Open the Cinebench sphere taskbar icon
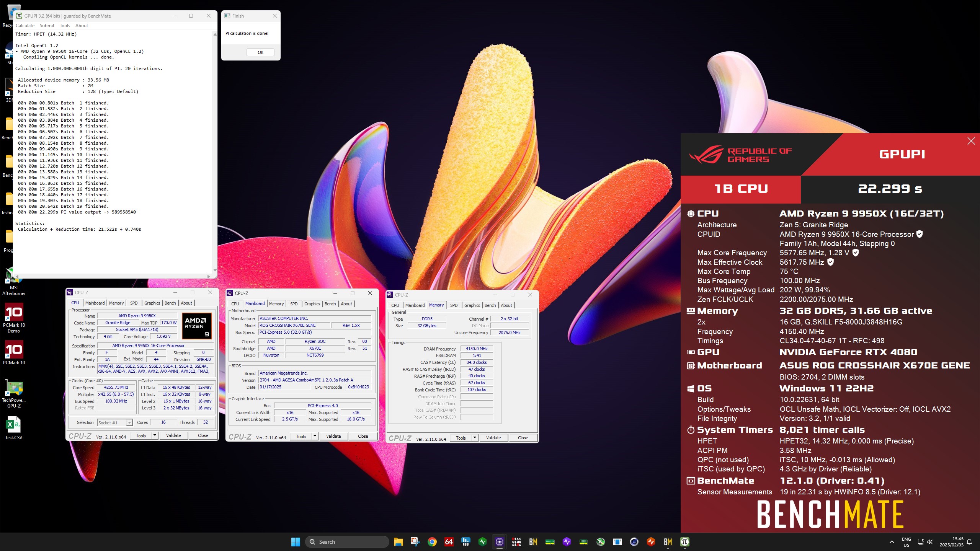The image size is (980, 551). coord(634,542)
